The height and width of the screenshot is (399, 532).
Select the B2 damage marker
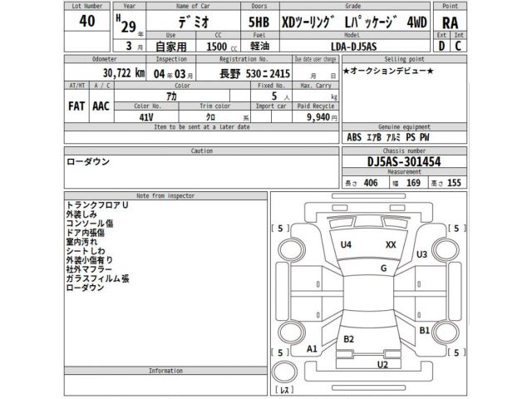pos(348,339)
